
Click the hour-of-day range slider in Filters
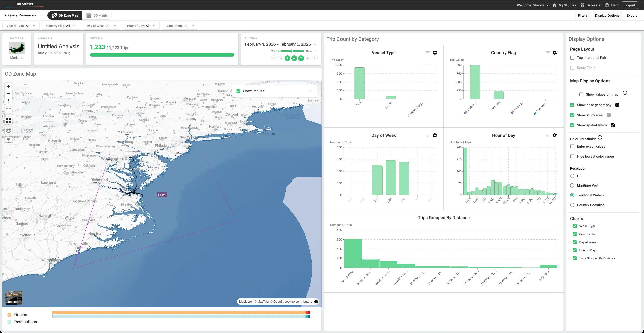291,51
